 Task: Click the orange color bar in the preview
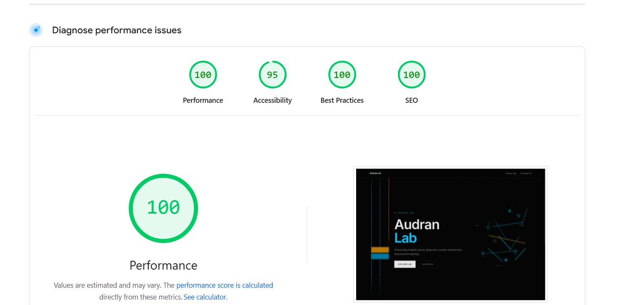pyautogui.click(x=380, y=250)
